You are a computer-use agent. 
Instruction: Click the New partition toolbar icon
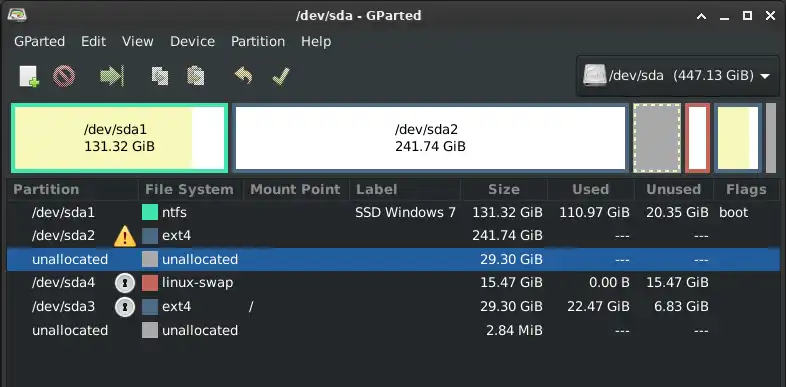[x=29, y=77]
